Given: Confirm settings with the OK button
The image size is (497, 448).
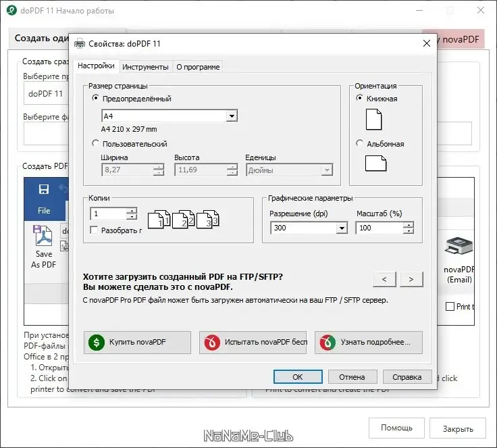Looking at the screenshot, I should pos(298,376).
